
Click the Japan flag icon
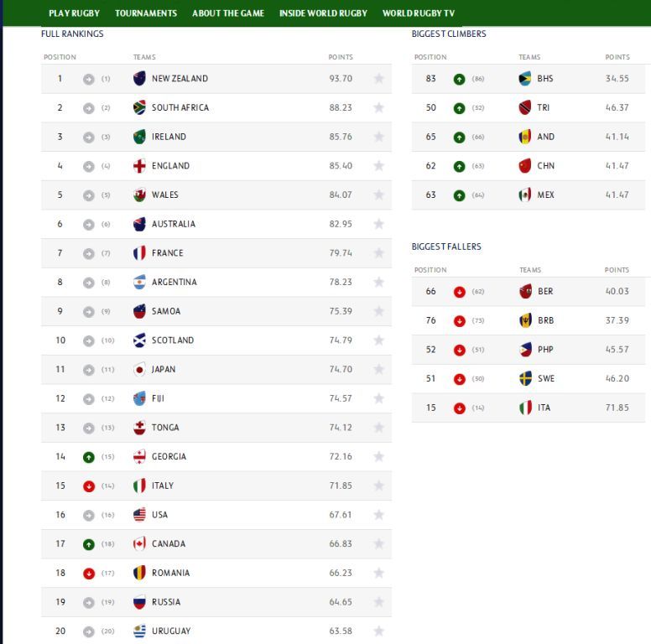pos(139,369)
